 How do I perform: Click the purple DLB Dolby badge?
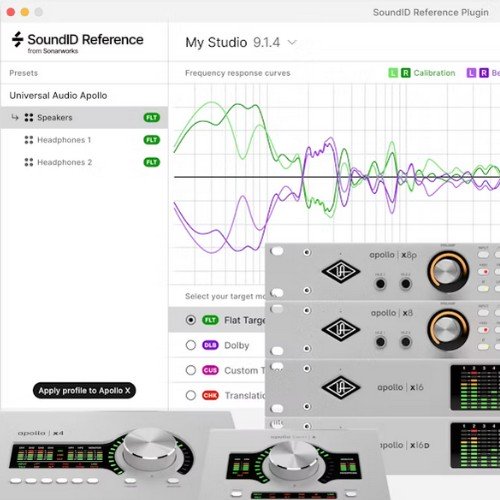click(x=210, y=345)
